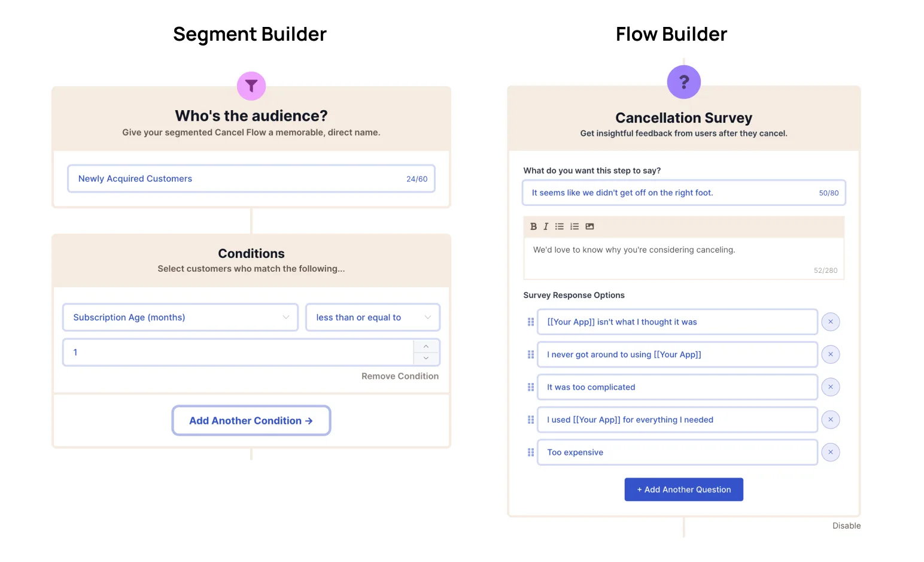This screenshot has width=924, height=562.
Task: Click the "We'd love to know why" text area
Action: pyautogui.click(x=683, y=259)
